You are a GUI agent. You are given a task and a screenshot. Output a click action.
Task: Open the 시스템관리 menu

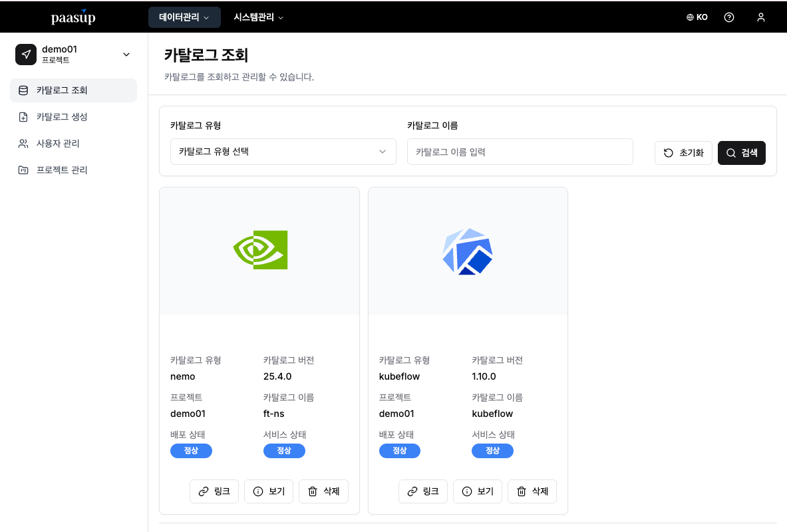pyautogui.click(x=259, y=17)
